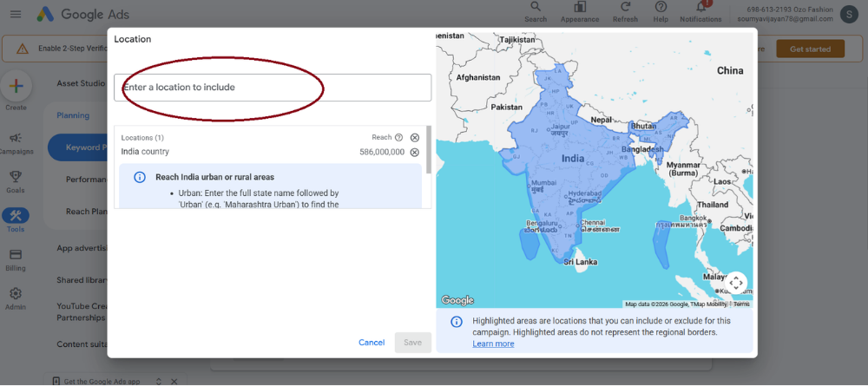Click the info icon in the urban/rural tip
The height and width of the screenshot is (386, 868).
coord(140,178)
